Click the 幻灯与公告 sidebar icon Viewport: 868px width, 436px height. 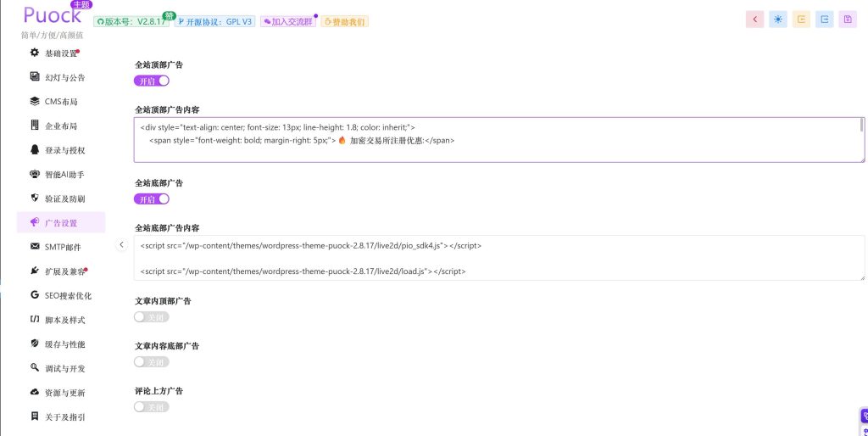34,77
